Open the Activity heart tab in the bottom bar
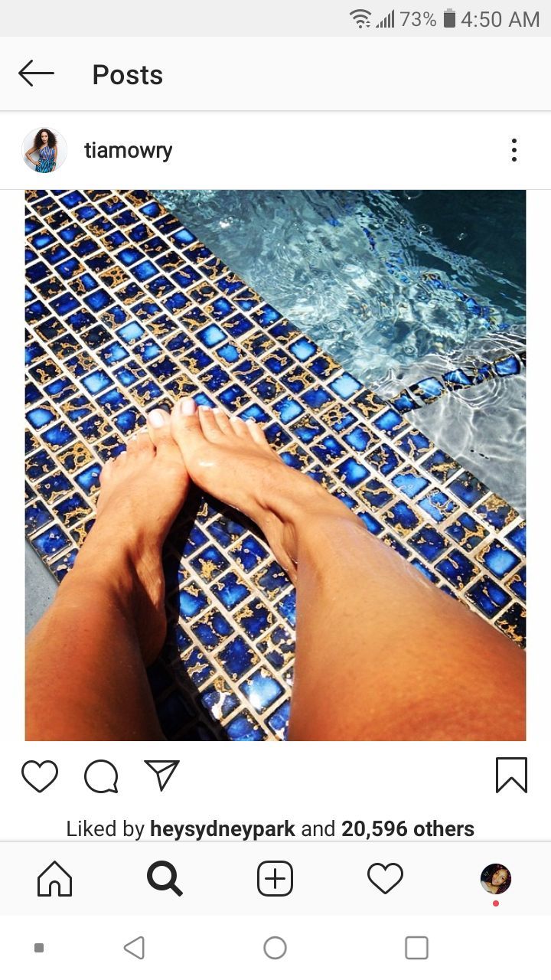 tap(385, 879)
